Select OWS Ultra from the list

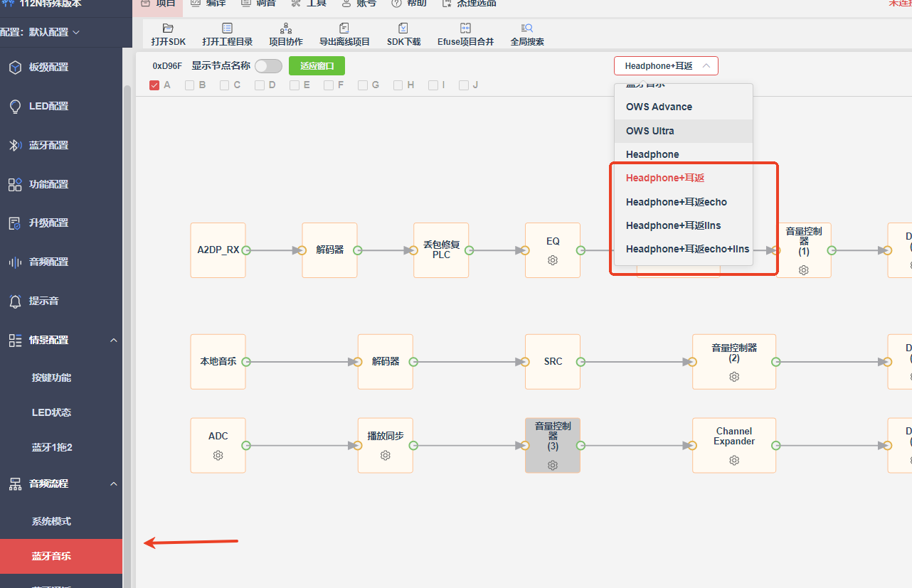click(684, 131)
